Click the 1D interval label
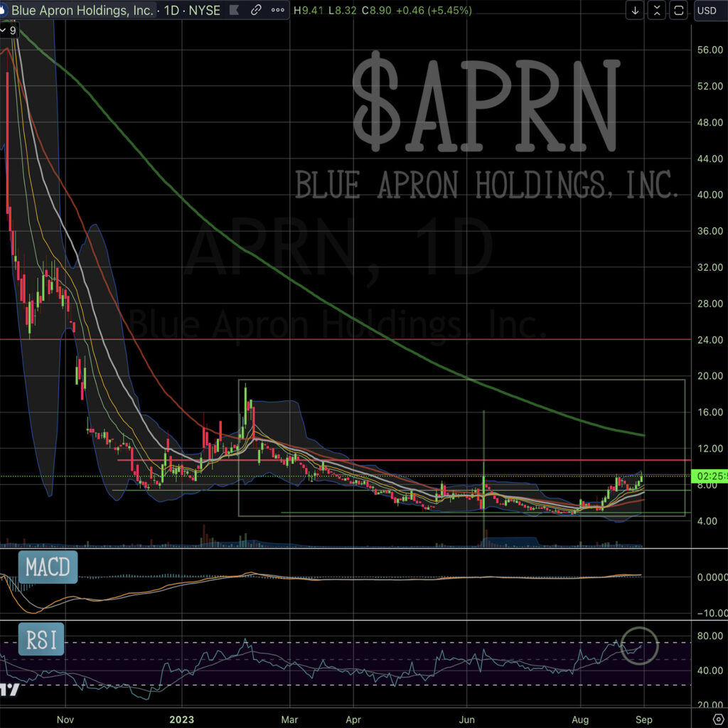The image size is (728, 728). coord(172,10)
